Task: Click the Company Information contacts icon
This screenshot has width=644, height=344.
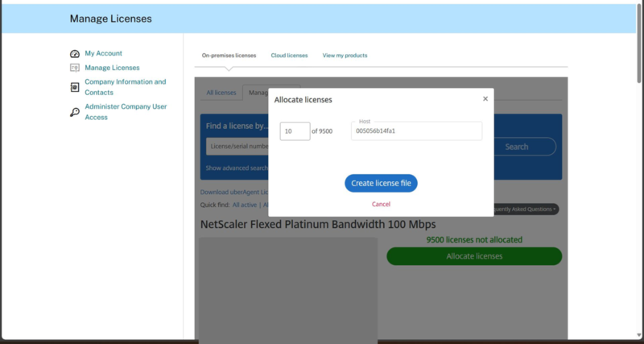Action: (75, 87)
